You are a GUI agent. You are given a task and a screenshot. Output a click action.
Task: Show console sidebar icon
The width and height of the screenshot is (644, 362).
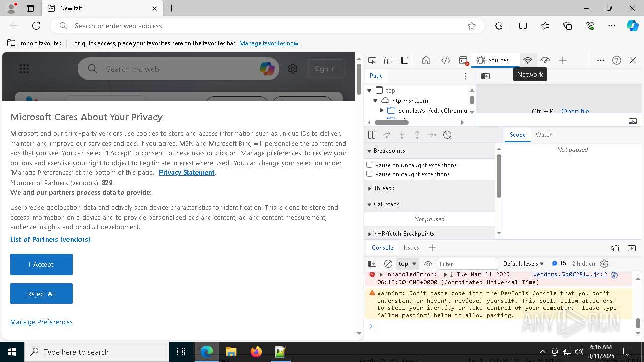click(x=372, y=264)
